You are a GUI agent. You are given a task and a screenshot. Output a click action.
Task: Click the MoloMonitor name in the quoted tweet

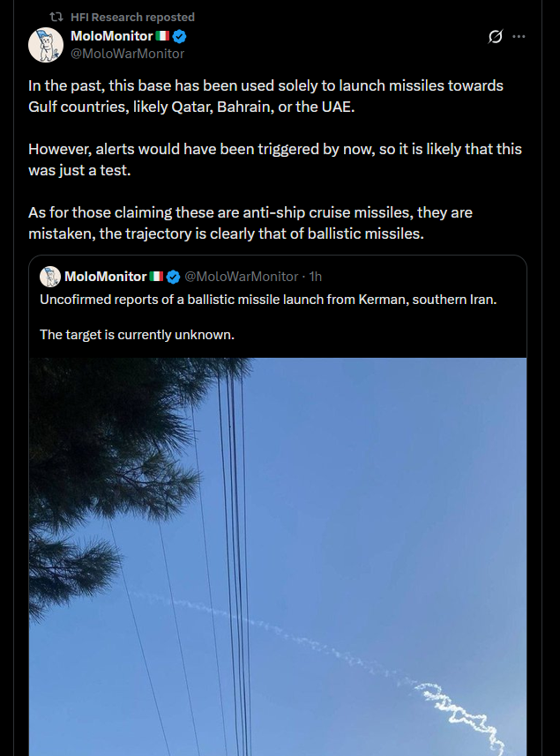point(106,277)
